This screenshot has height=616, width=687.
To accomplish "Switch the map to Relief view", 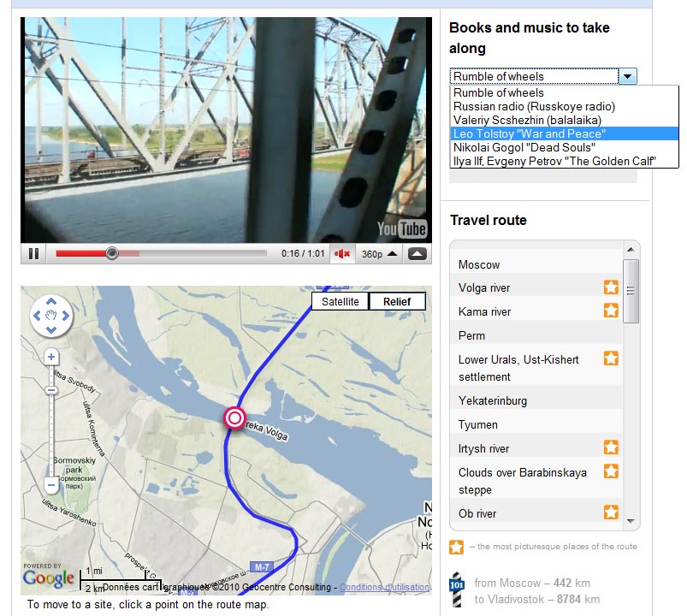I will pos(397,301).
